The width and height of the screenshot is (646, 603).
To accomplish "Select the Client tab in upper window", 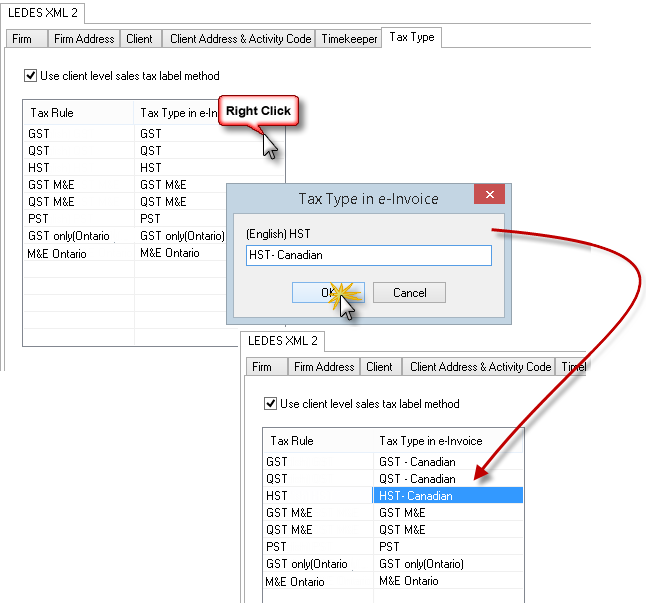I will coord(140,39).
